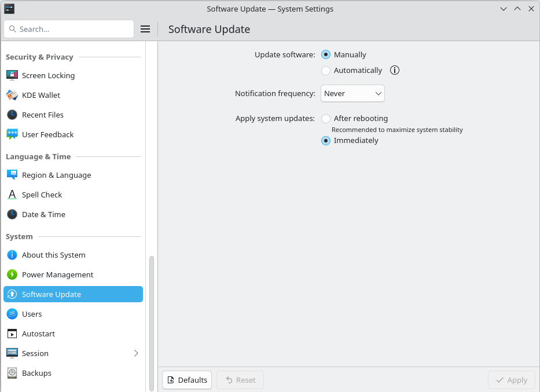Image resolution: width=540 pixels, height=392 pixels.
Task: Click the About this System info icon
Action: click(x=12, y=255)
